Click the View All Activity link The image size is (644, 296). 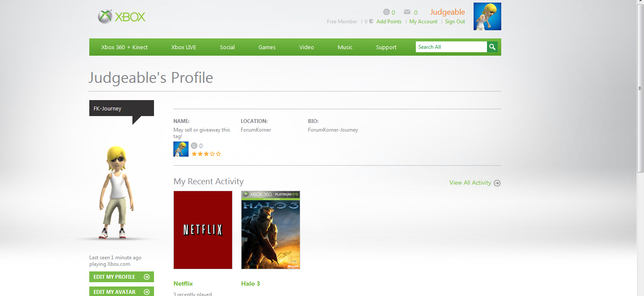point(470,183)
